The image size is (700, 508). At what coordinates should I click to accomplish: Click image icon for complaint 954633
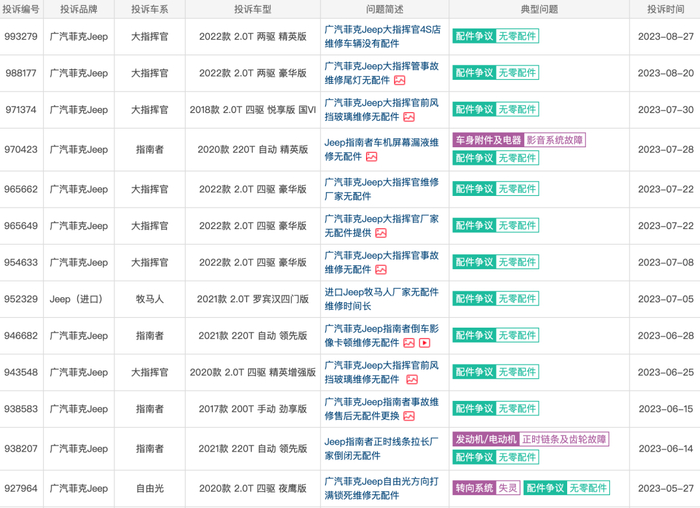point(381,270)
